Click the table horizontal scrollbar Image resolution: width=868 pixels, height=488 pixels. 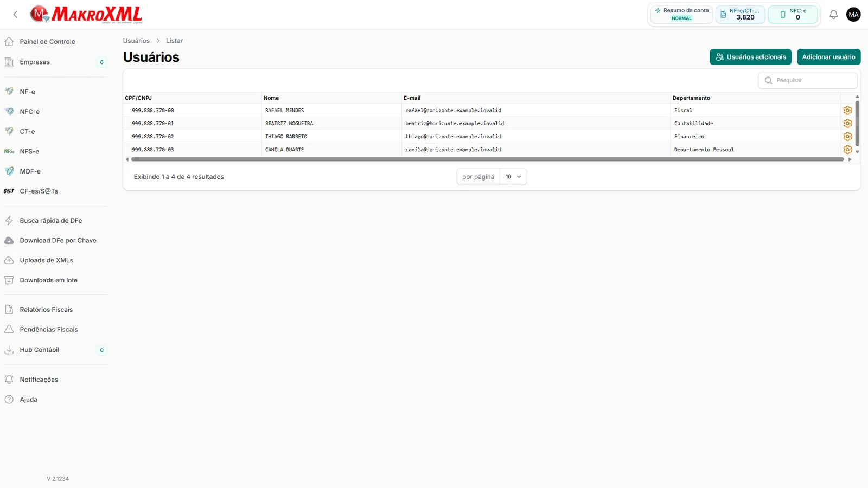(487, 159)
